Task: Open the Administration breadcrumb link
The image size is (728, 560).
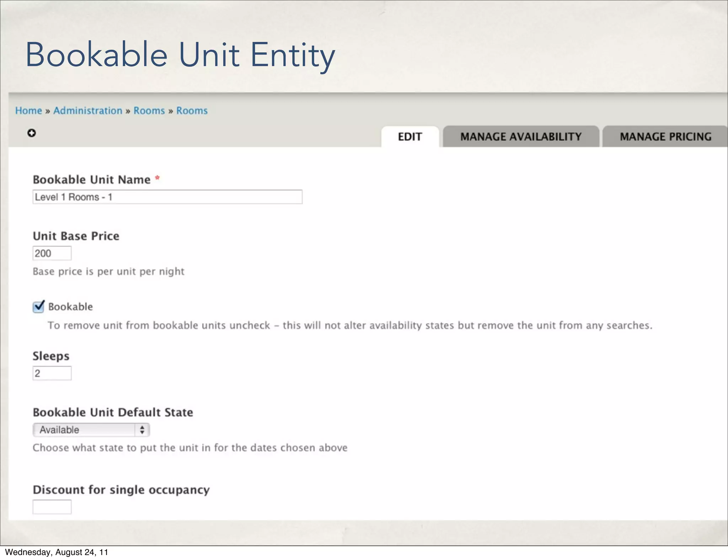Action: click(x=88, y=111)
